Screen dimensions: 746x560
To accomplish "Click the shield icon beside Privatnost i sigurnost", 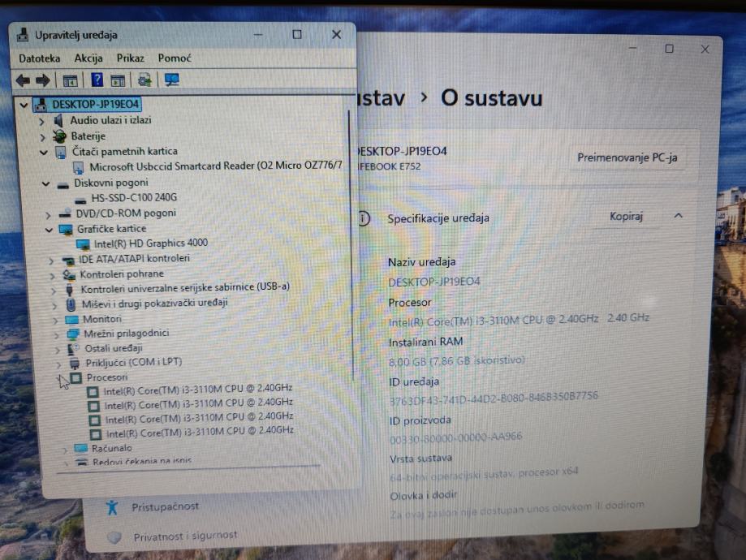I will 114,537.
